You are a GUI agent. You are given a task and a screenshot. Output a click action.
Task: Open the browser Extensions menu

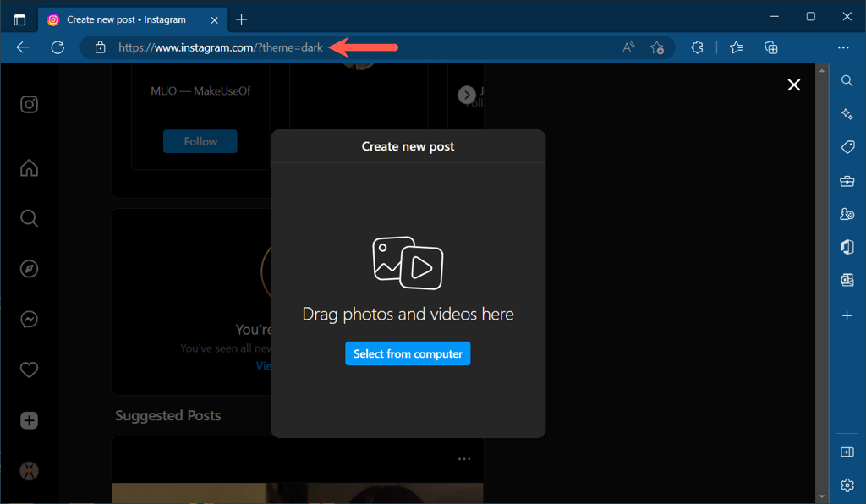click(697, 48)
